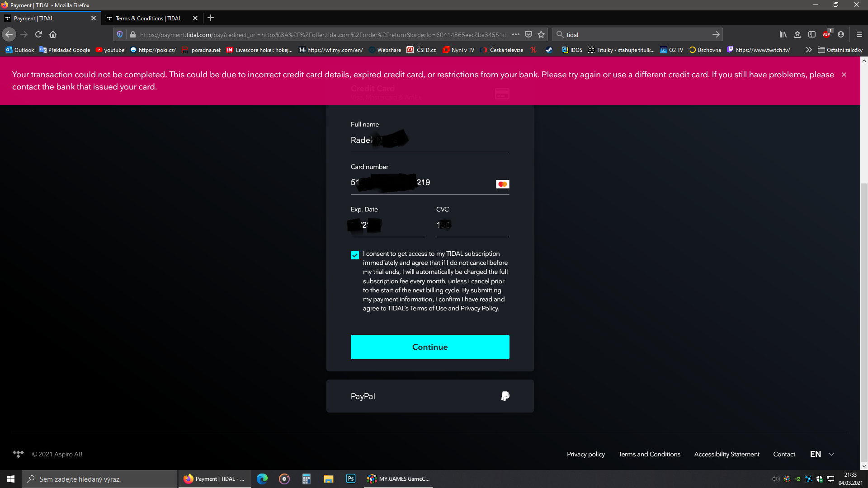Switch to the Terms & Conditions tab
Screen dimensions: 868x488
(x=148, y=18)
